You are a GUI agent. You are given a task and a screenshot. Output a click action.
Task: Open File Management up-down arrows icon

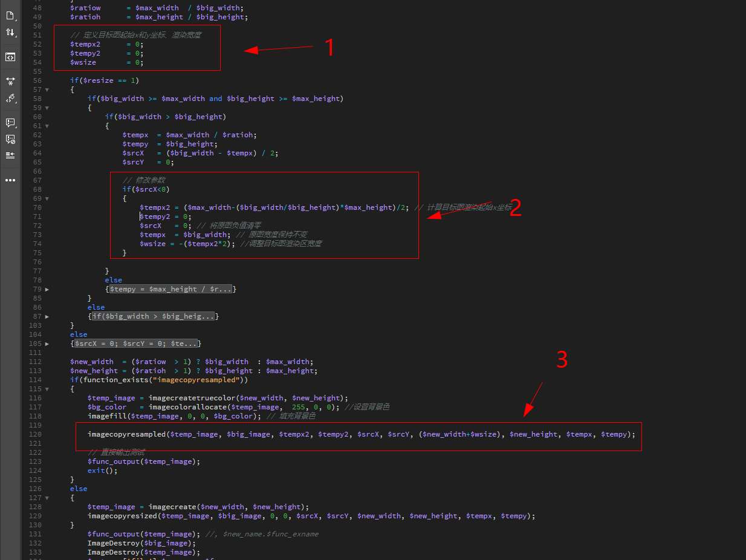pyautogui.click(x=10, y=32)
